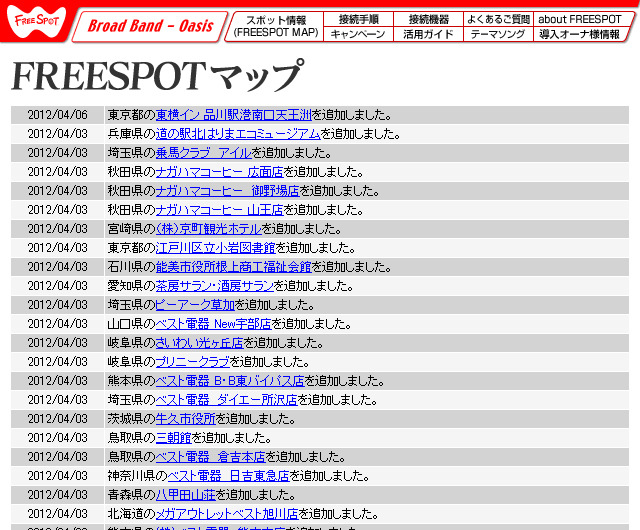
Task: Click 北海道の text before 旭川店 link
Action: (x=131, y=514)
